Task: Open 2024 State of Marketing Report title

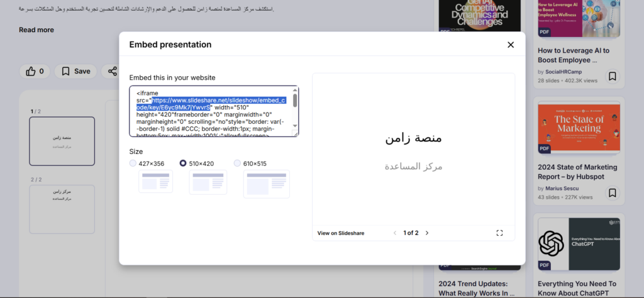Action: [x=577, y=172]
